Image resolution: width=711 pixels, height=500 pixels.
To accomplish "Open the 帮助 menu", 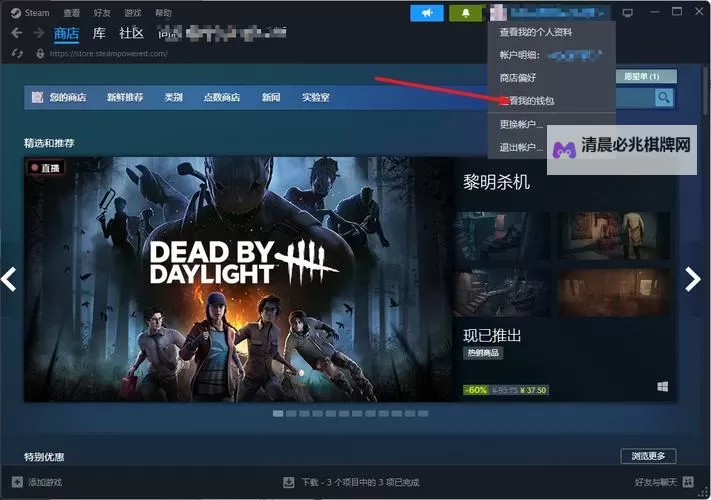I will click(163, 13).
